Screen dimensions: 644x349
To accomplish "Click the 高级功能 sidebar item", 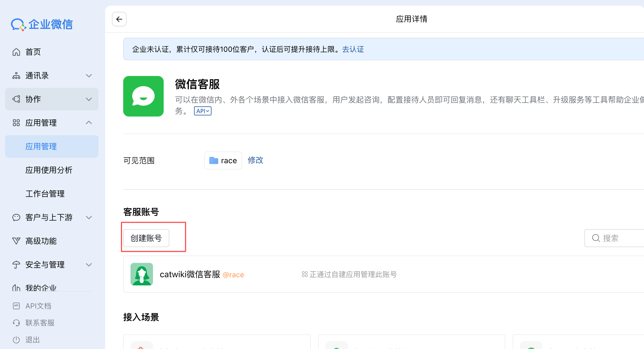I will tap(41, 241).
